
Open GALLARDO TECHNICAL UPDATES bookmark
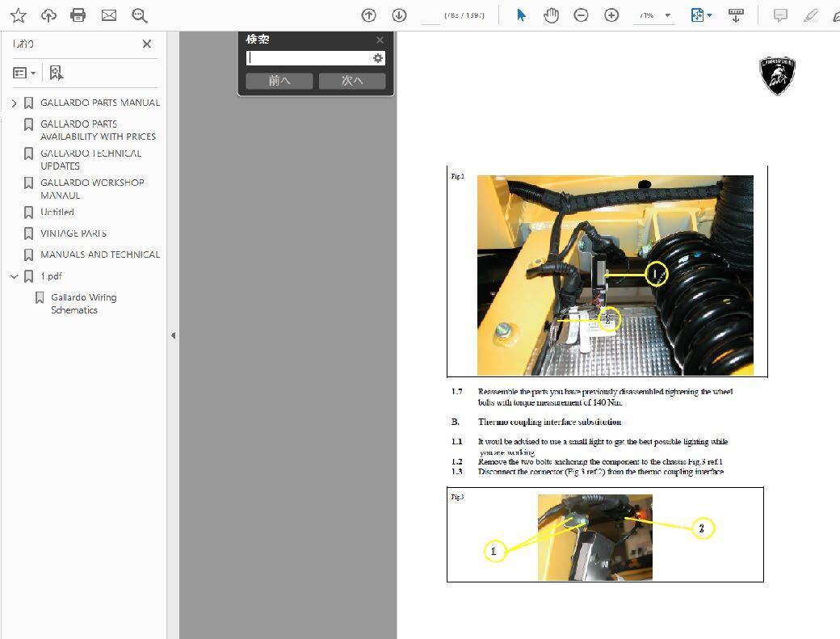(x=91, y=160)
